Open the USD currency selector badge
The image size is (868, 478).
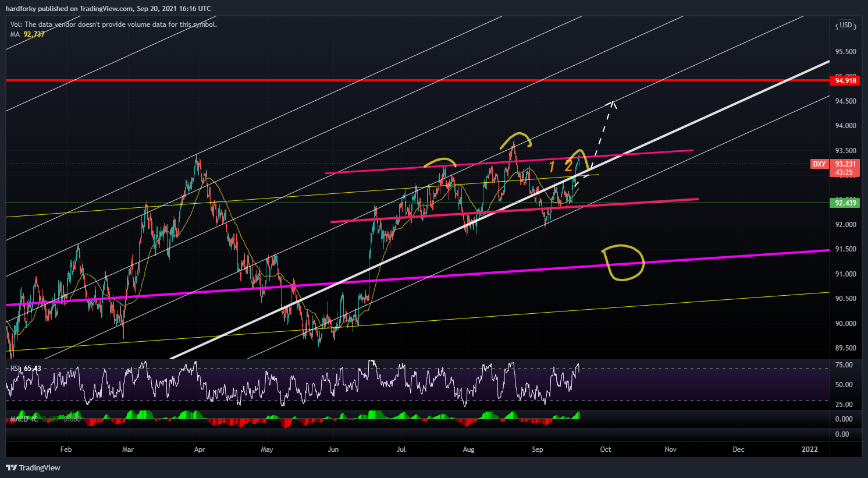click(845, 25)
